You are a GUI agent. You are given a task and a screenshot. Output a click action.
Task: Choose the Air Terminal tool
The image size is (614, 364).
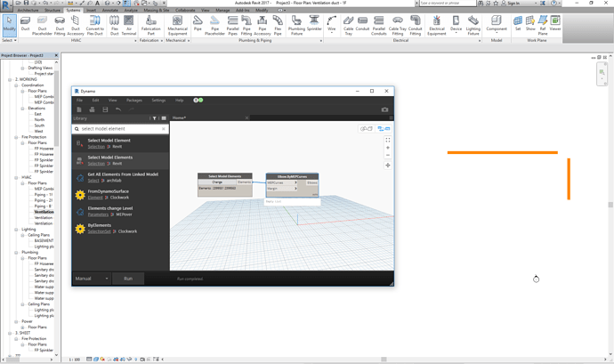[129, 26]
